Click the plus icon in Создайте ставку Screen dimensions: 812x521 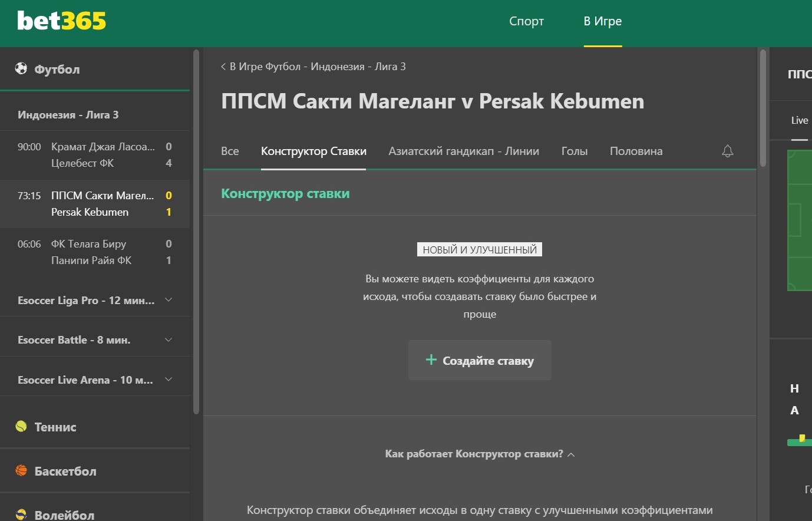[x=431, y=360]
